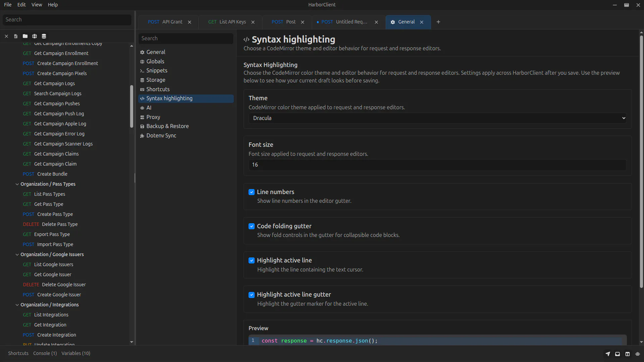Viewport: 644px width, 362px height.
Task: Click the database stack icon in sidebar toolbar
Action: pyautogui.click(x=44, y=36)
